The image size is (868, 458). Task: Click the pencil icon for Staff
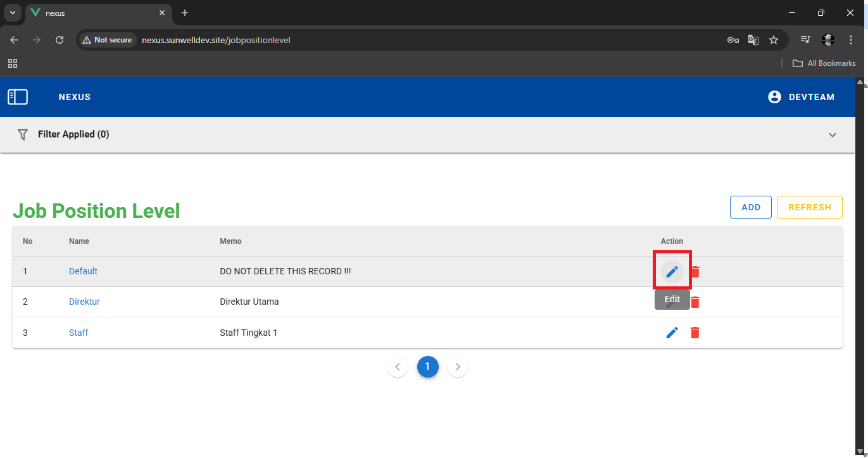[672, 333]
